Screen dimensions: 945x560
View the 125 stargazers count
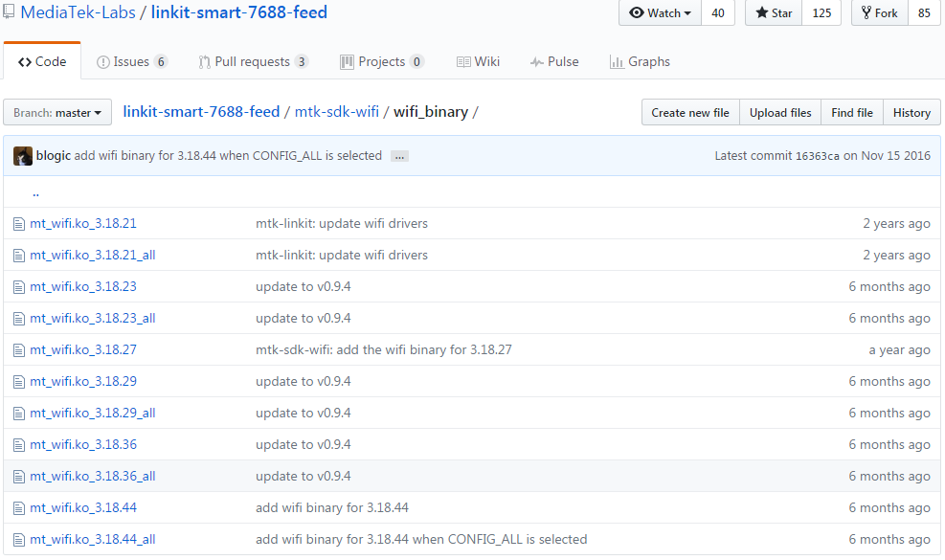pyautogui.click(x=821, y=12)
